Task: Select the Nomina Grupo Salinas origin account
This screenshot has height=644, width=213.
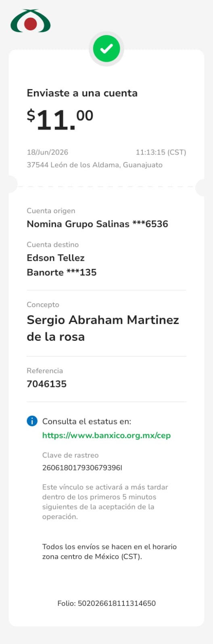Action: point(97,224)
